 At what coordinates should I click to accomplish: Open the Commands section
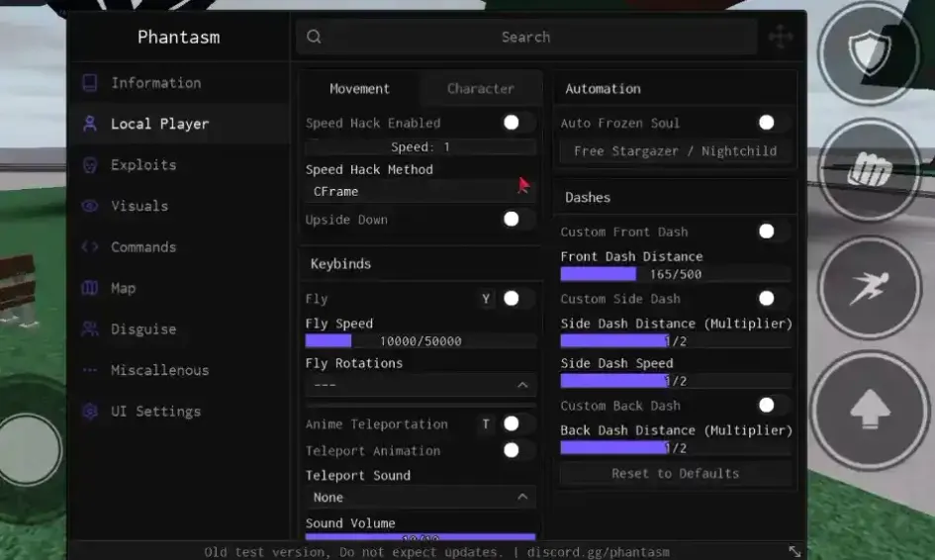(179, 247)
